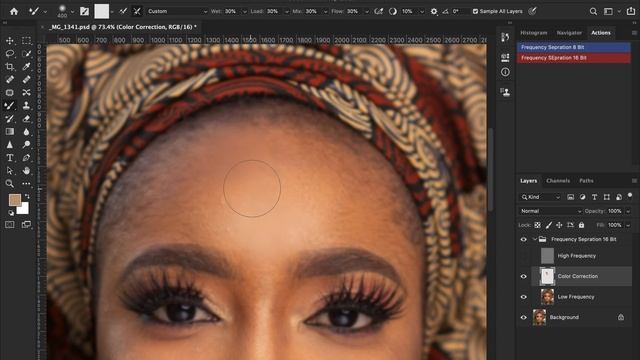Select the Path Selection tool

[10, 171]
